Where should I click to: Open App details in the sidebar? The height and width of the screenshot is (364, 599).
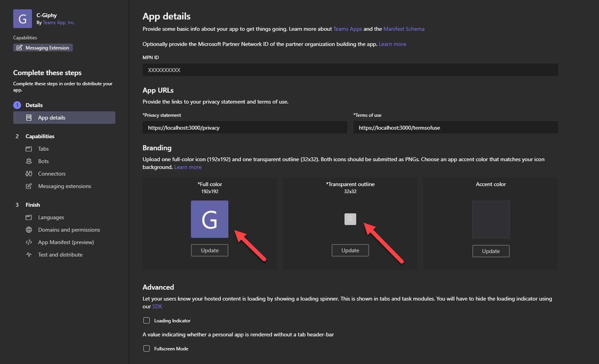[64, 118]
